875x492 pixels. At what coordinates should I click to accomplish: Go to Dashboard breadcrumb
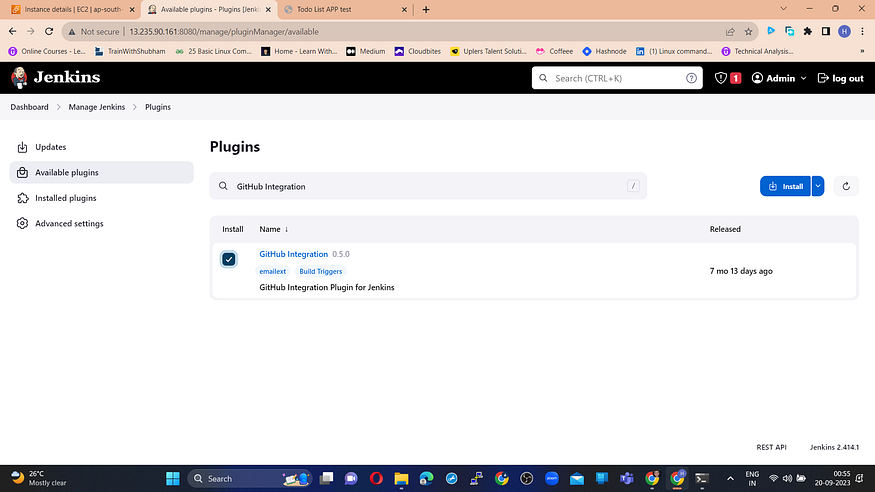[30, 107]
